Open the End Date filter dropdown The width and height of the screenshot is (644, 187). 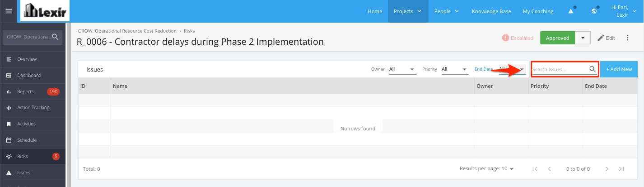[x=512, y=69]
